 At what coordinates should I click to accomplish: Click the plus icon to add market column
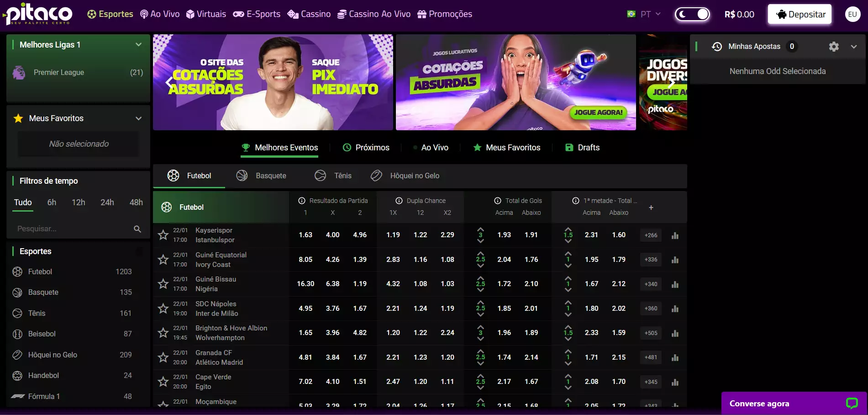(651, 207)
